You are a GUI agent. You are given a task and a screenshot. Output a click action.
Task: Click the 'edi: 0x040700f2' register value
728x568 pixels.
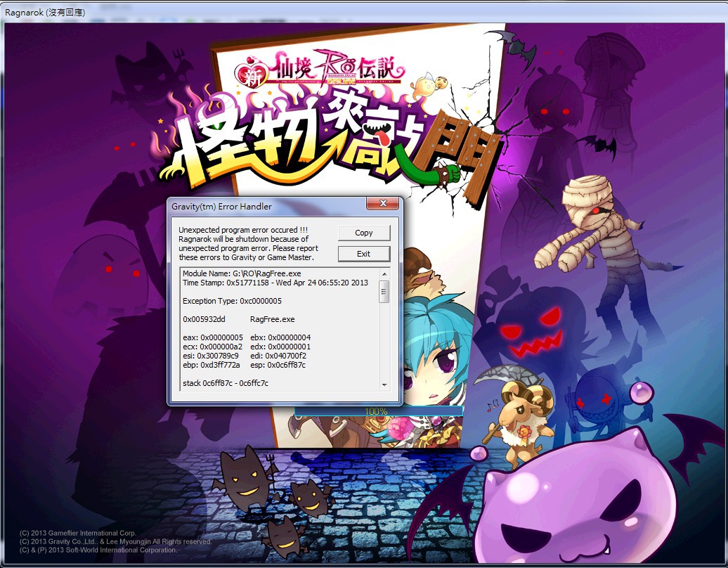(278, 356)
